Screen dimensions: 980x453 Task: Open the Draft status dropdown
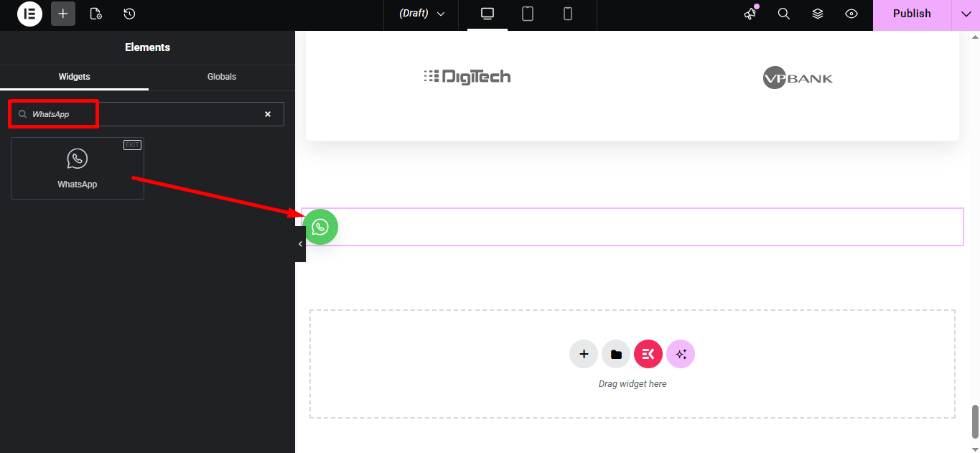(421, 14)
